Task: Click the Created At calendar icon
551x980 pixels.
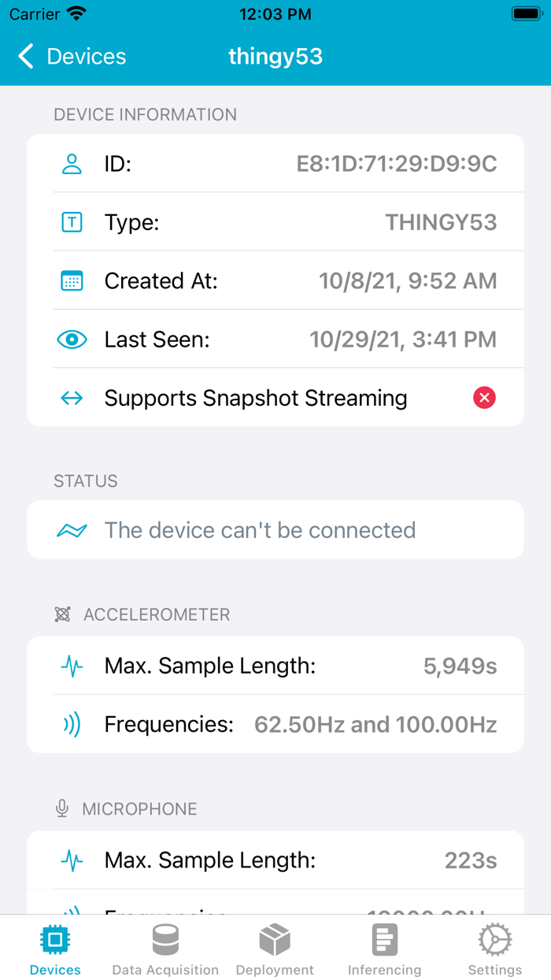Action: pos(72,280)
